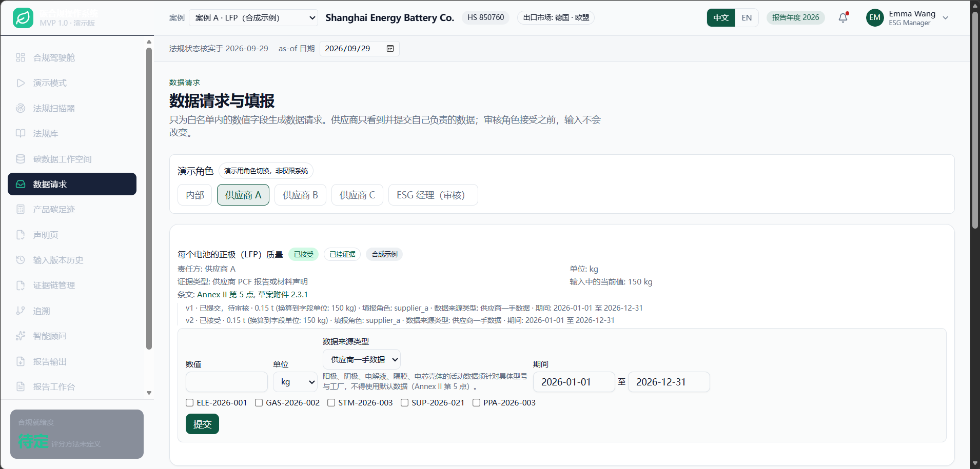
Task: Click the 证据链管理 file icon
Action: tap(21, 285)
